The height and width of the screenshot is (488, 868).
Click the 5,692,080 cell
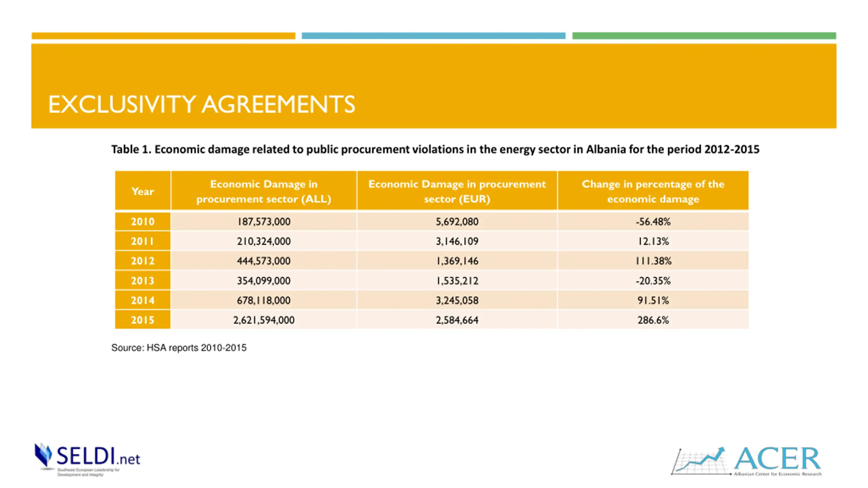tap(457, 222)
